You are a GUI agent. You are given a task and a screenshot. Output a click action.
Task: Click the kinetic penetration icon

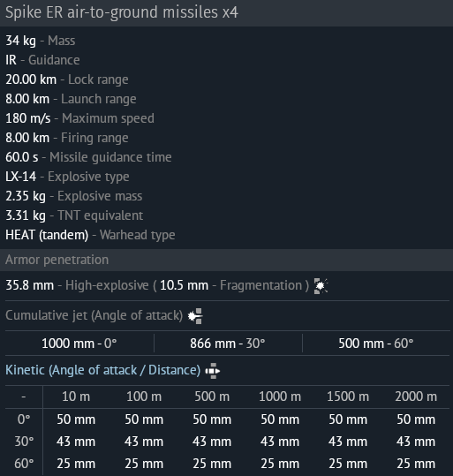click(213, 371)
